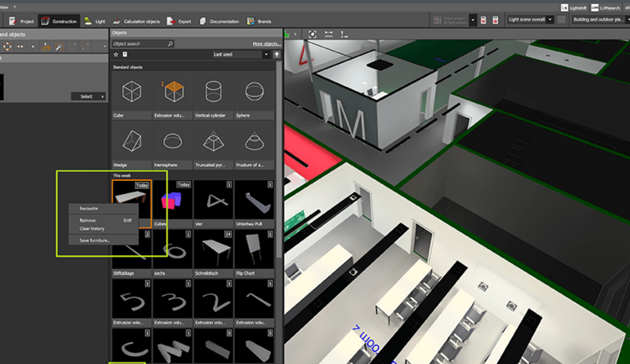The height and width of the screenshot is (364, 630).
Task: Select the Vertical cylinder object
Action: [213, 95]
